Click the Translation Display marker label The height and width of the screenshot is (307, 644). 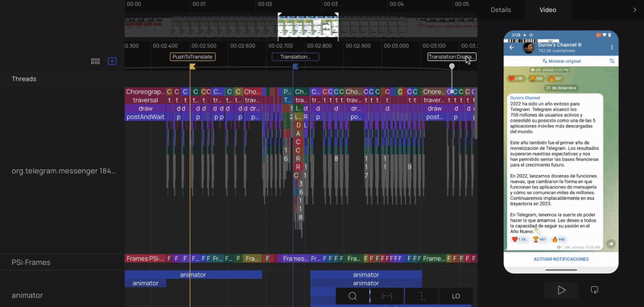(x=452, y=57)
